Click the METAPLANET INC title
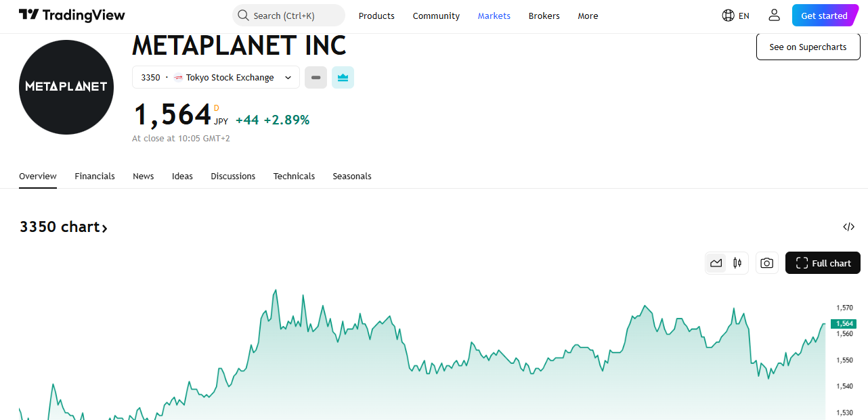 click(x=239, y=45)
